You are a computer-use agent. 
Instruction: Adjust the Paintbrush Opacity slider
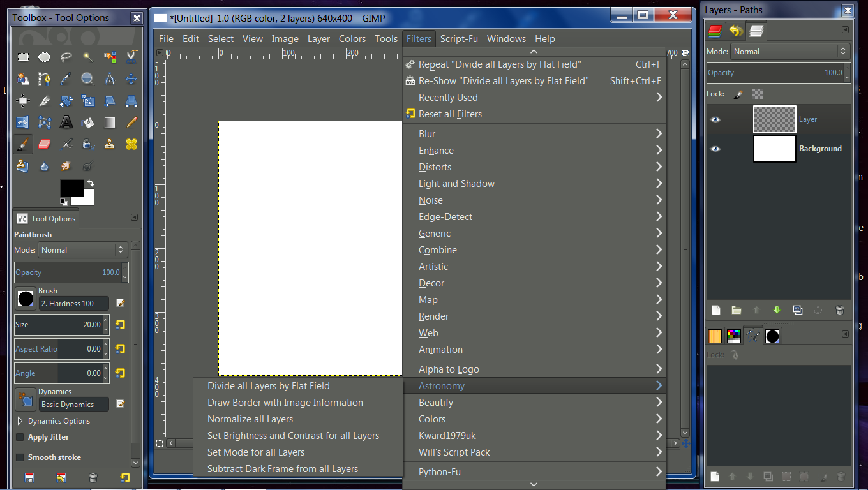[x=71, y=272]
